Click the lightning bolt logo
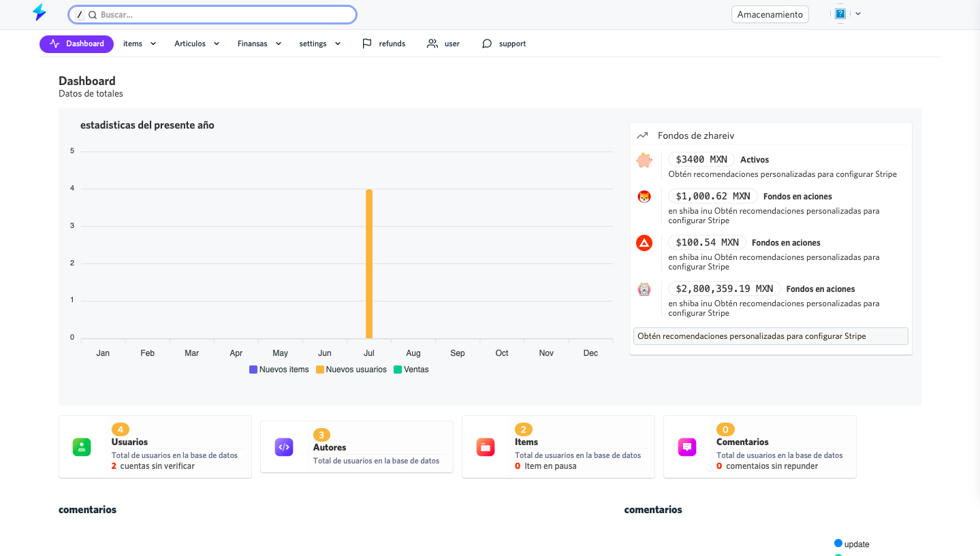The width and height of the screenshot is (980, 556). coord(39,12)
